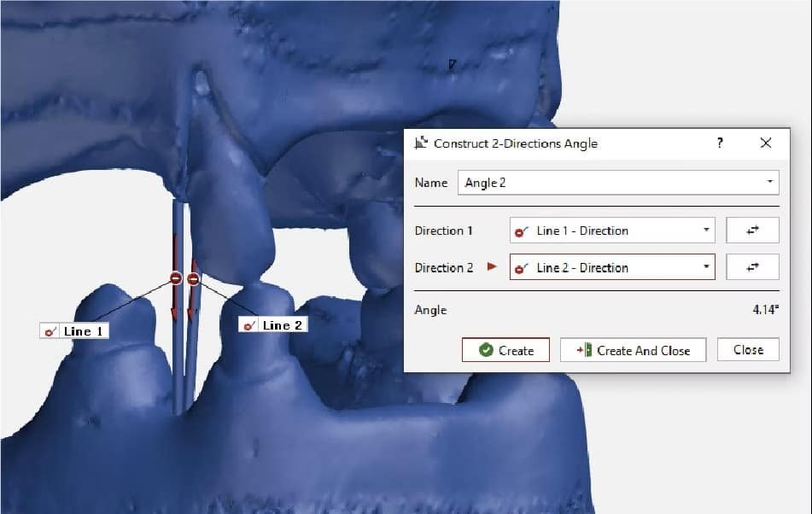
Task: Select the Line 1 label in the viewport
Action: point(74,330)
